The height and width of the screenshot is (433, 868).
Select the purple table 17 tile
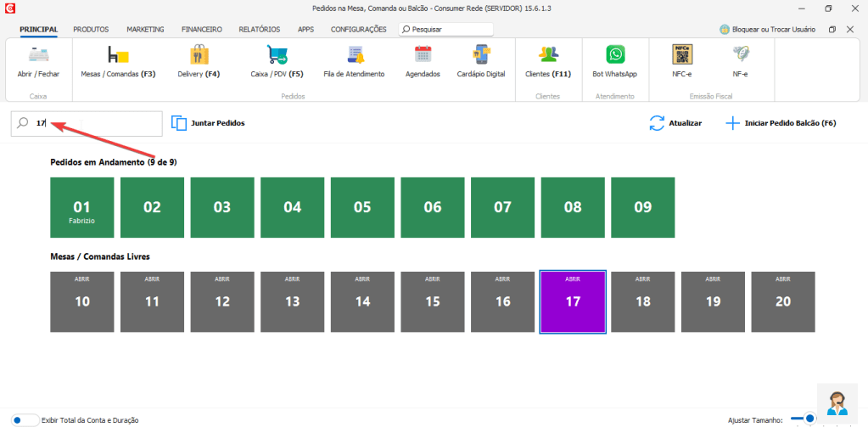(573, 301)
